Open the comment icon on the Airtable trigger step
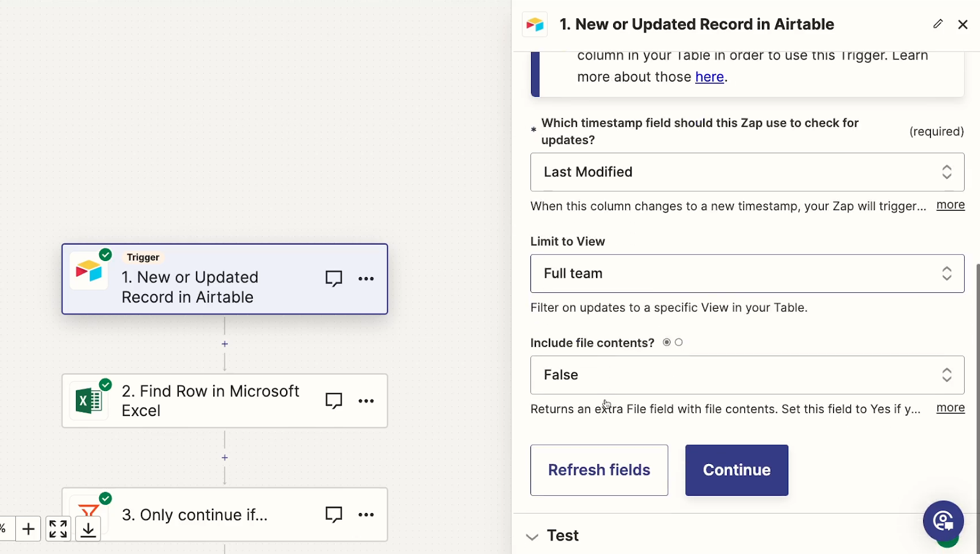 coord(334,279)
